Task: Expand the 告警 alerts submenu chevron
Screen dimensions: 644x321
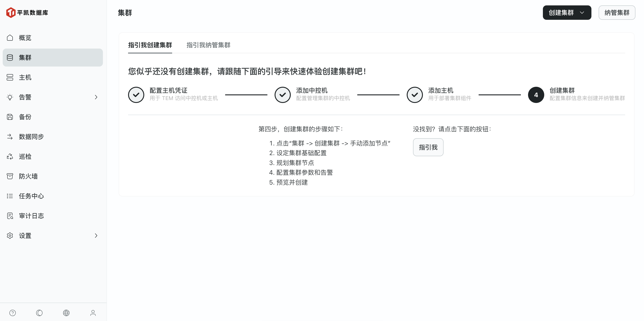Action: pyautogui.click(x=96, y=97)
